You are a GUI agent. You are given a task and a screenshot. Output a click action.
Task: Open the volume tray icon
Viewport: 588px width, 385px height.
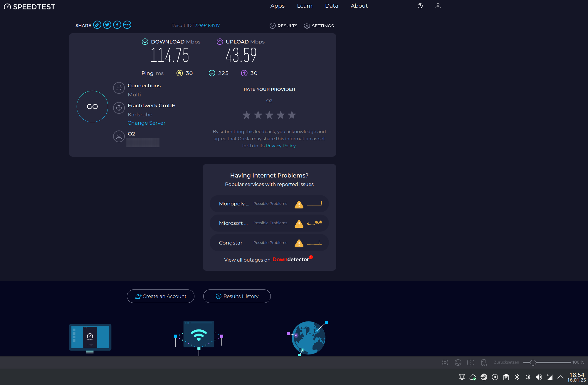(539, 377)
